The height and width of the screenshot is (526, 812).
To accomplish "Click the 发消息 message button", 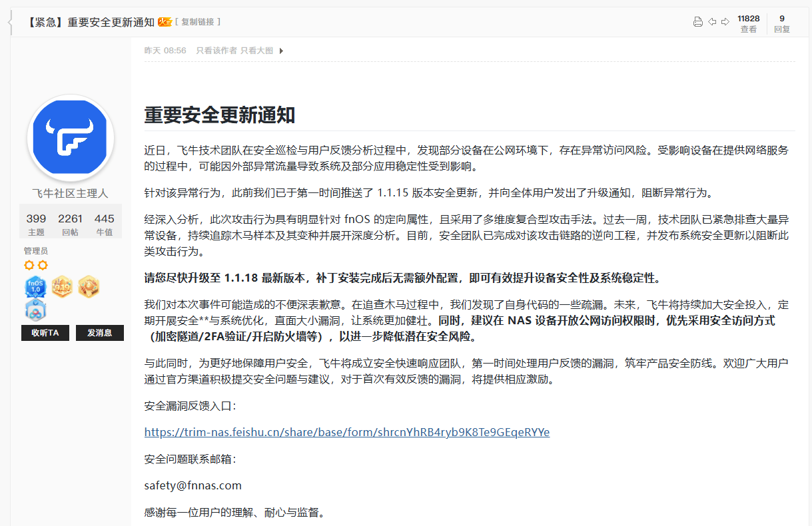I will point(100,333).
